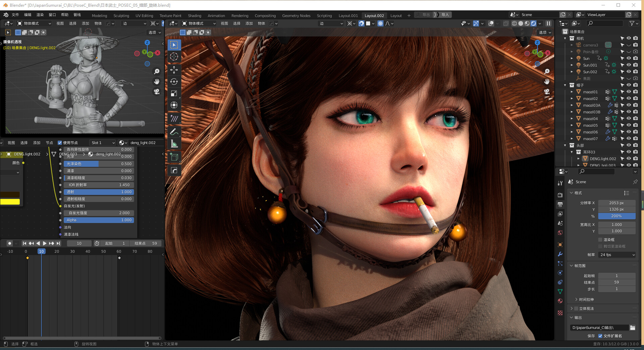Open the World properties tab
This screenshot has height=350, width=644.
click(x=560, y=233)
